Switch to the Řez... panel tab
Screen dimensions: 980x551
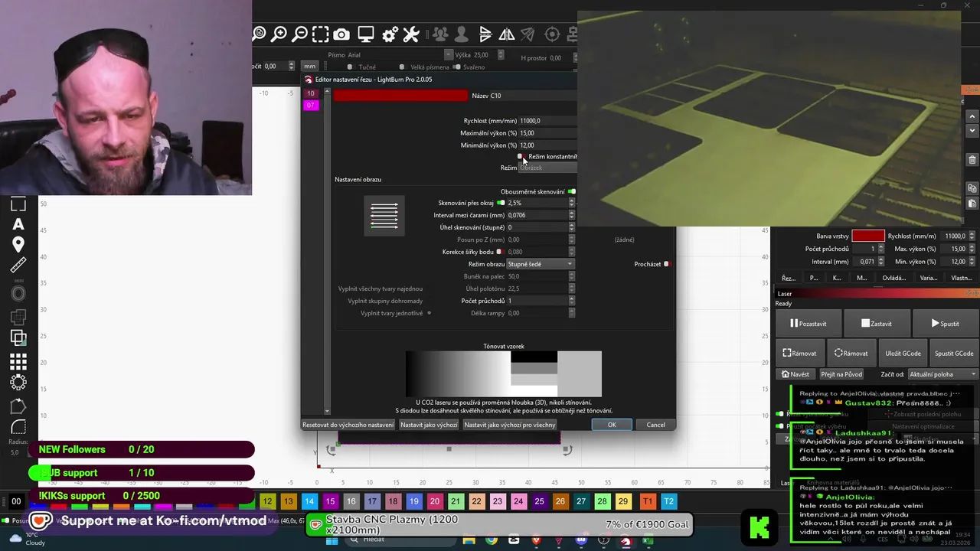click(x=788, y=278)
